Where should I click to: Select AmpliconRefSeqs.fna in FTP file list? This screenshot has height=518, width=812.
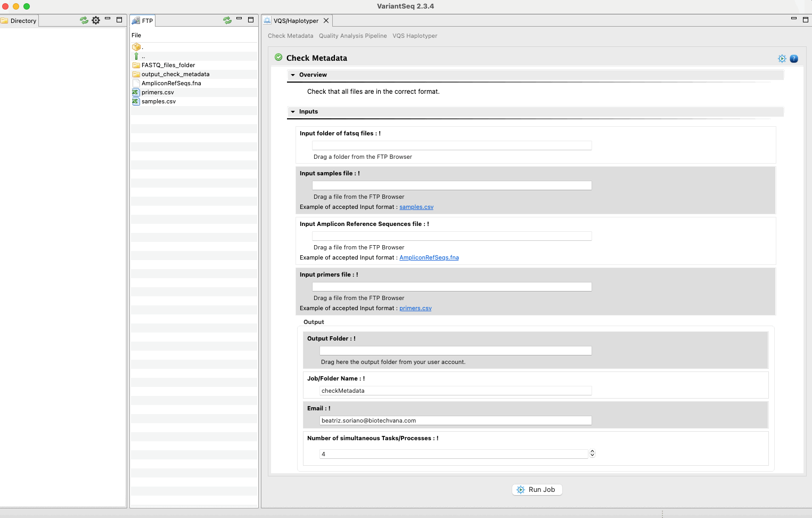171,83
